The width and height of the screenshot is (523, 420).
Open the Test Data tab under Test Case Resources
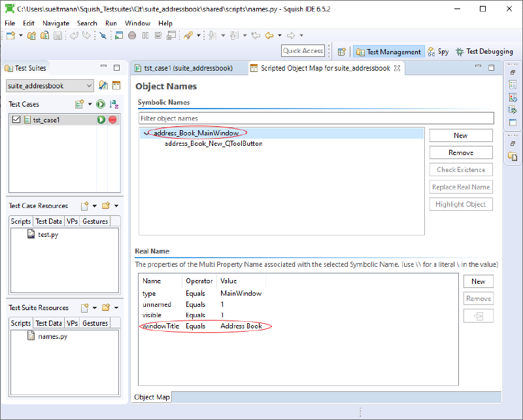pyautogui.click(x=48, y=221)
